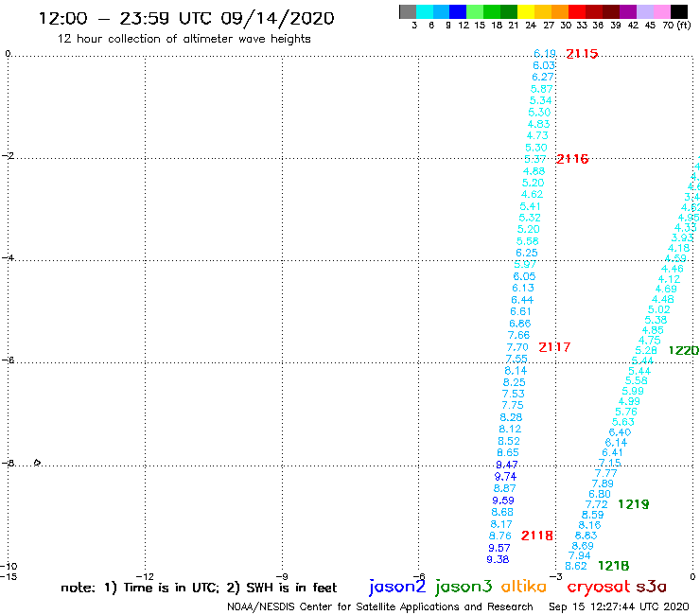The image size is (700, 615).
Task: Click the wave height value 6.25
Action: tap(527, 253)
